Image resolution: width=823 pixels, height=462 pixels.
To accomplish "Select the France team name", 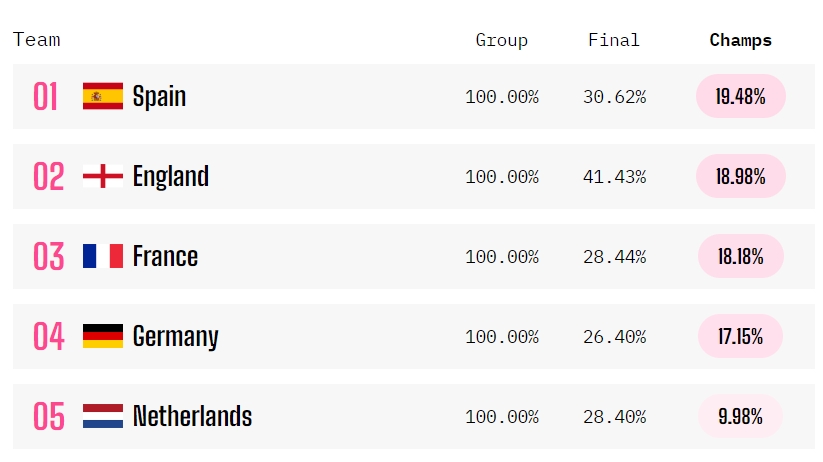I will pos(165,256).
